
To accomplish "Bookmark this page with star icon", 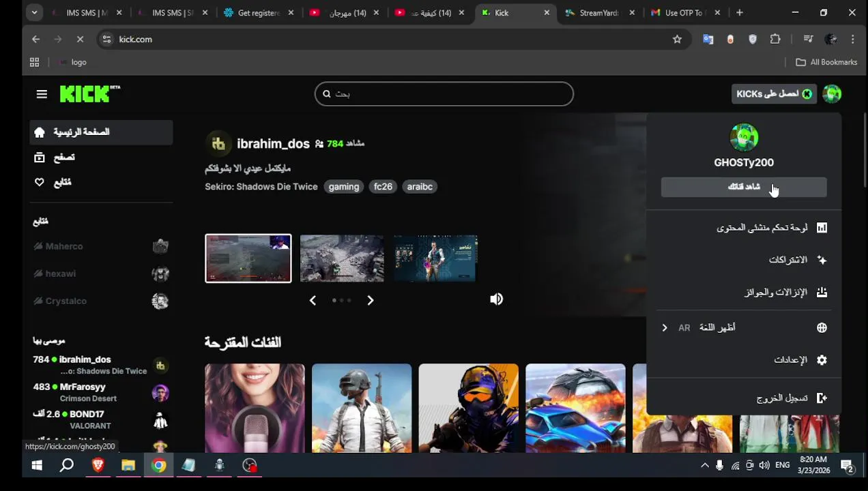I will click(x=677, y=40).
